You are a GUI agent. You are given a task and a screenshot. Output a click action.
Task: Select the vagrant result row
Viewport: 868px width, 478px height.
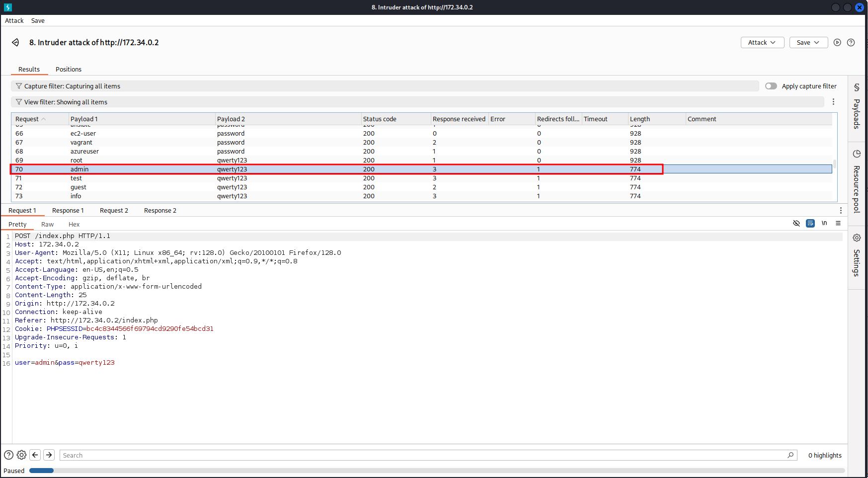[422, 142]
